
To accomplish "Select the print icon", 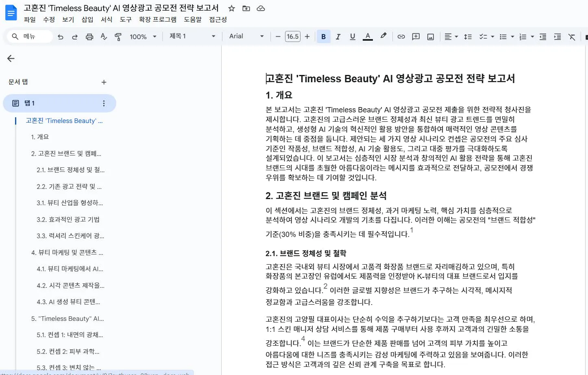I will [x=89, y=36].
